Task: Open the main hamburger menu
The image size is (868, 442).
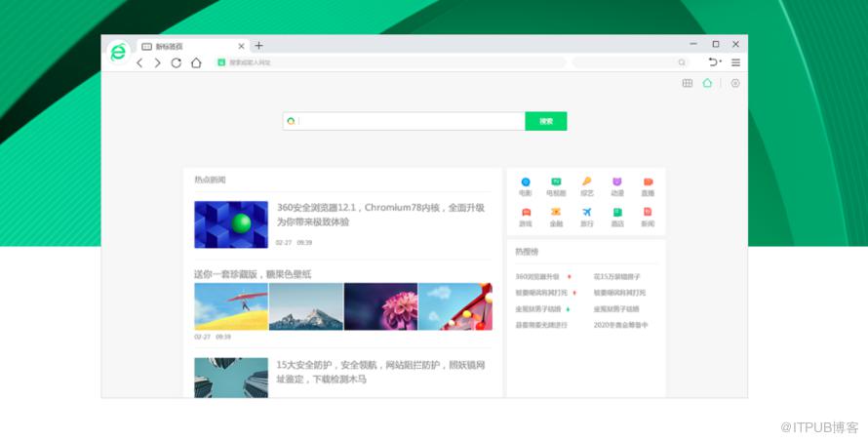Action: point(735,62)
